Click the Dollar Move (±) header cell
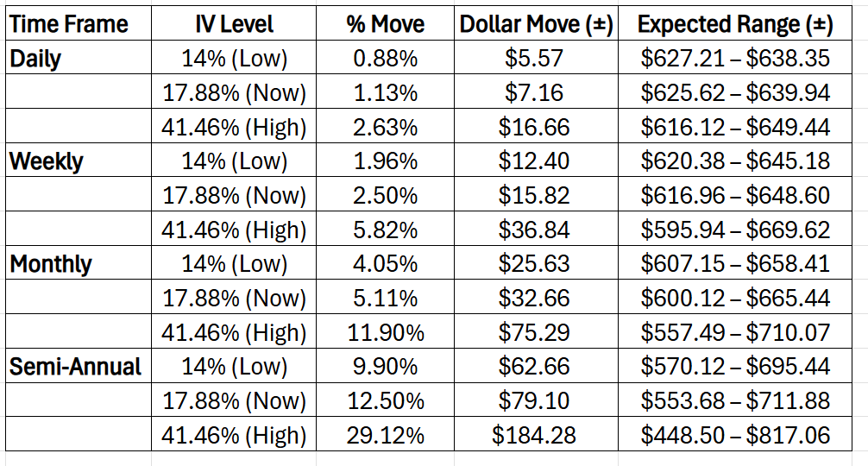The width and height of the screenshot is (868, 466). (536, 24)
